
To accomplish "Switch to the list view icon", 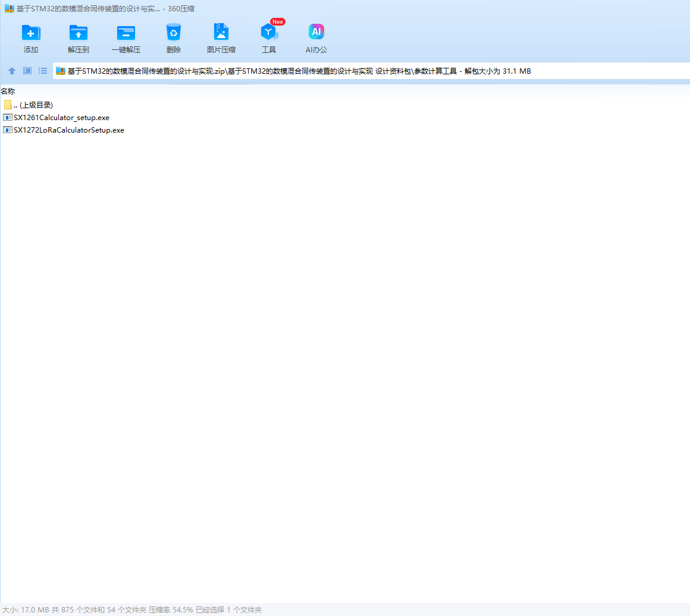I will point(43,71).
